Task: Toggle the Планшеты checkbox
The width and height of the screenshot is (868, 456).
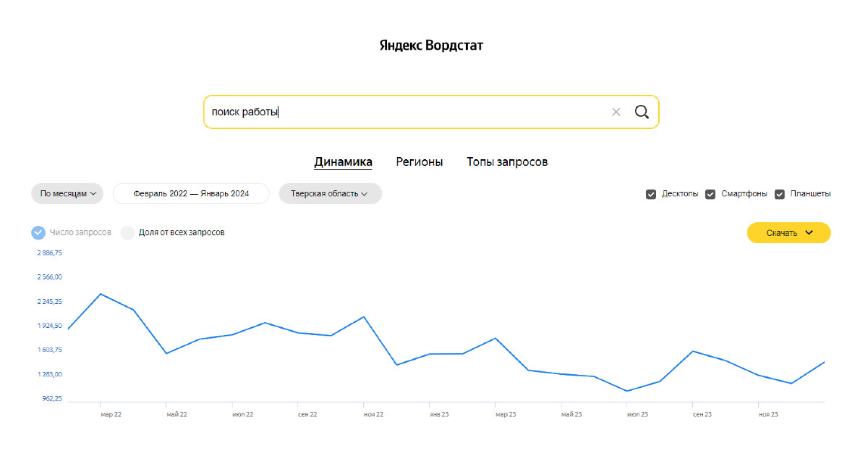Action: click(780, 194)
